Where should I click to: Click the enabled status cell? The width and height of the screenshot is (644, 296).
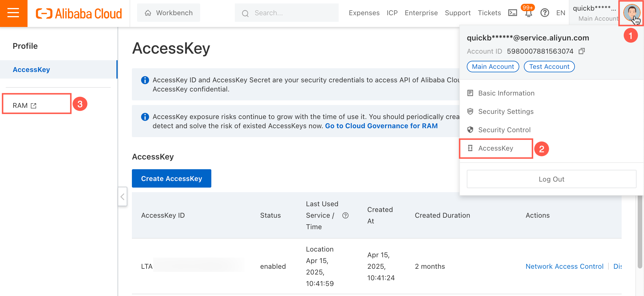point(273,266)
